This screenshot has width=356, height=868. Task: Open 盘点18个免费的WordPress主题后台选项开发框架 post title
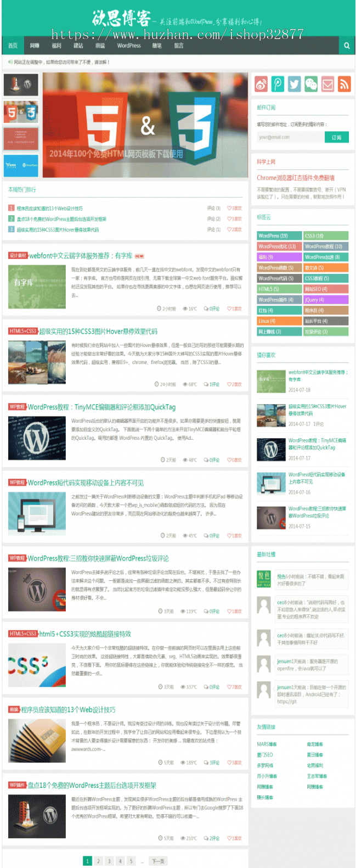click(x=92, y=786)
